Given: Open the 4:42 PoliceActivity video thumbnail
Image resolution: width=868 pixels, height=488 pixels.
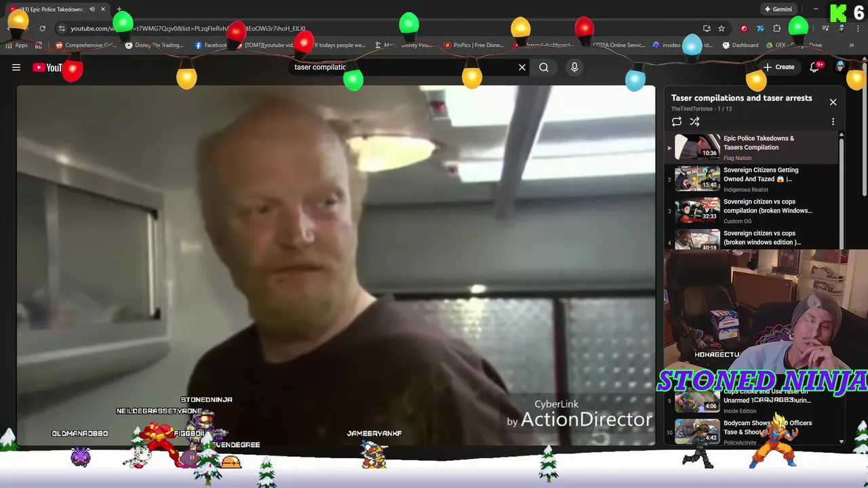Looking at the screenshot, I should pyautogui.click(x=697, y=432).
